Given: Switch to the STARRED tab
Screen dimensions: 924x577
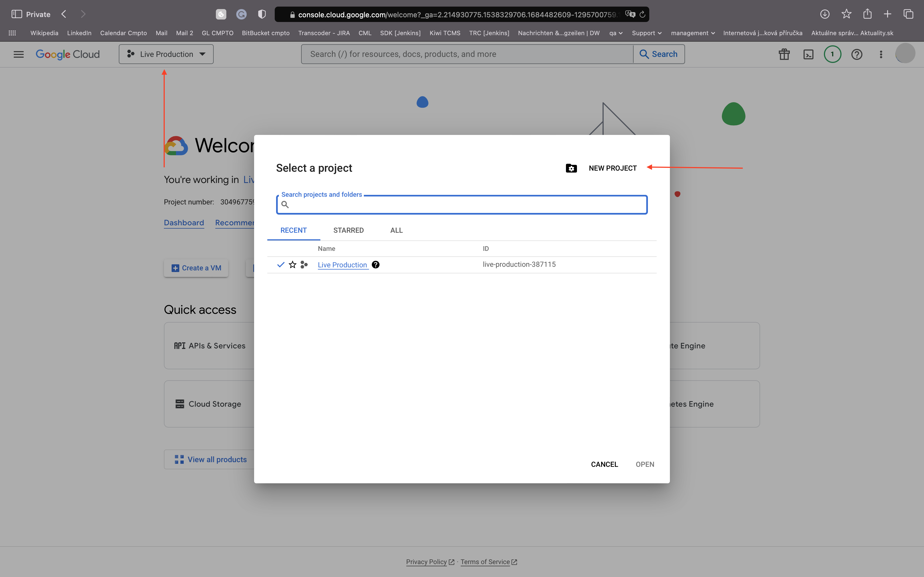Looking at the screenshot, I should click(x=348, y=230).
